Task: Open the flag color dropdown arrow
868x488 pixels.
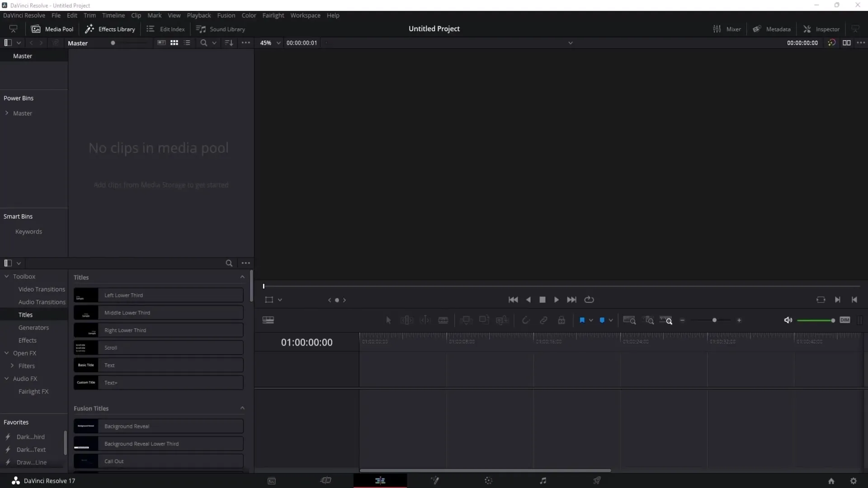Action: [591, 320]
